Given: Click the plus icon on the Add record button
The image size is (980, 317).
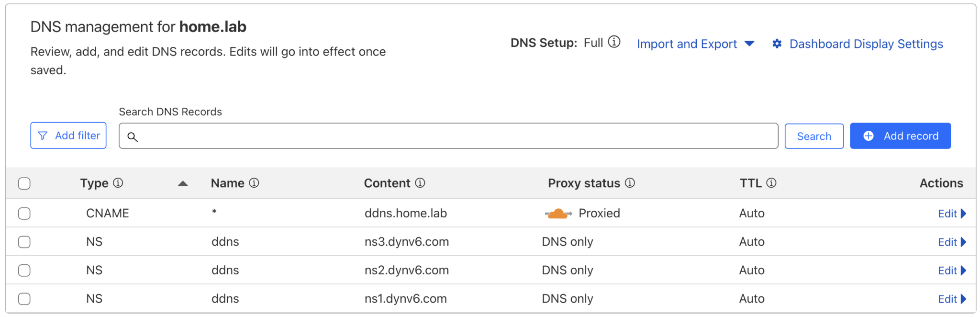Looking at the screenshot, I should coord(869,136).
